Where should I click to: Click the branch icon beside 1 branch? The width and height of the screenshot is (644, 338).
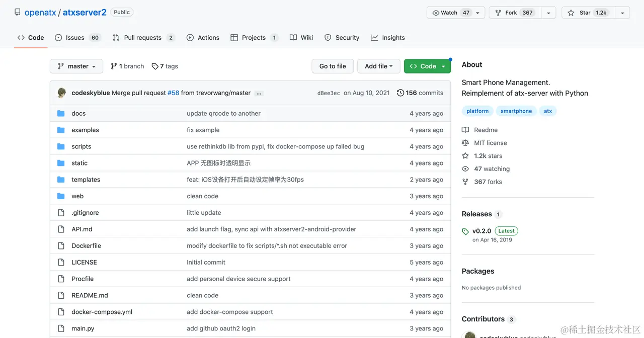click(114, 66)
